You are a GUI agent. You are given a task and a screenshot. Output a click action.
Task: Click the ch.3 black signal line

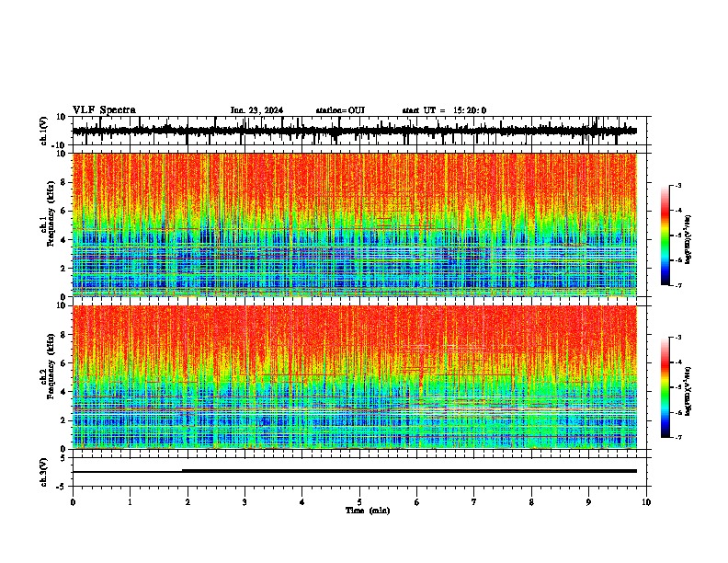point(355,471)
